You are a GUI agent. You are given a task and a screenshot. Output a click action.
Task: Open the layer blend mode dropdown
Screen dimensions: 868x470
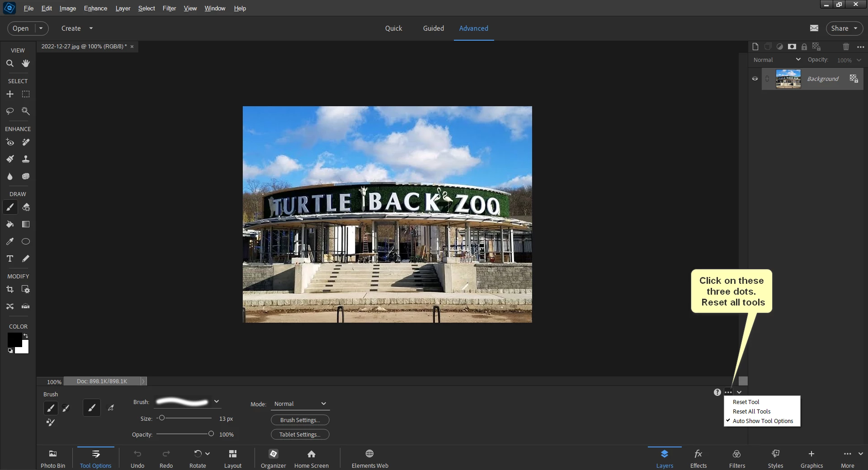pos(777,60)
